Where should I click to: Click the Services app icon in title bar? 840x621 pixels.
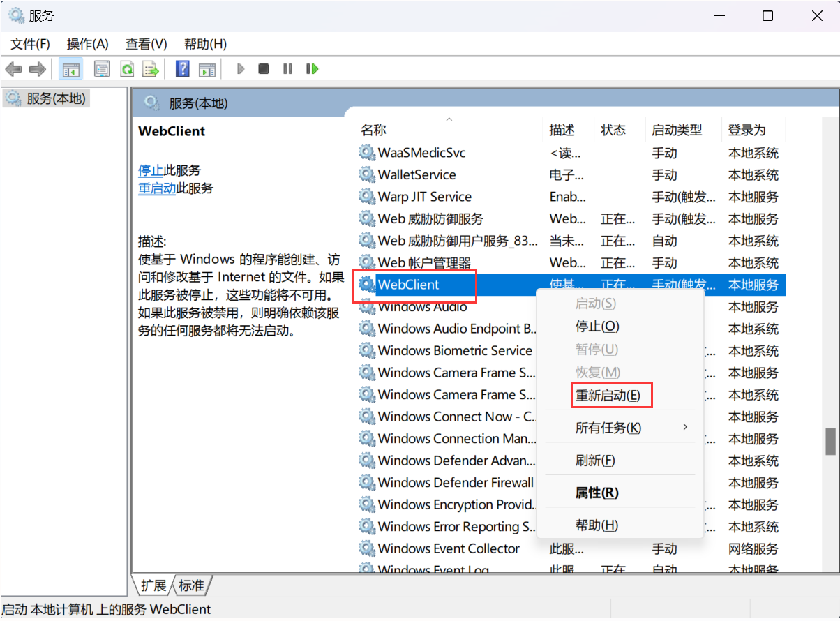pos(16,15)
